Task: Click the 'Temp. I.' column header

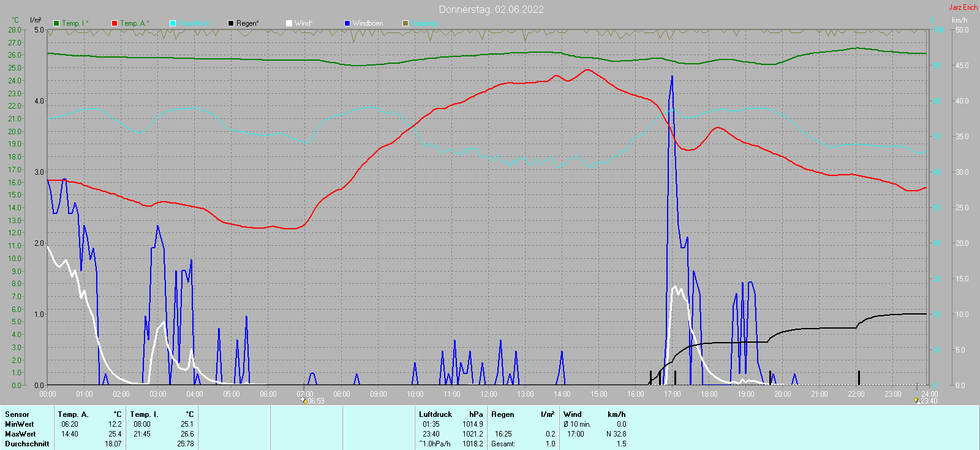Action: pos(145,414)
